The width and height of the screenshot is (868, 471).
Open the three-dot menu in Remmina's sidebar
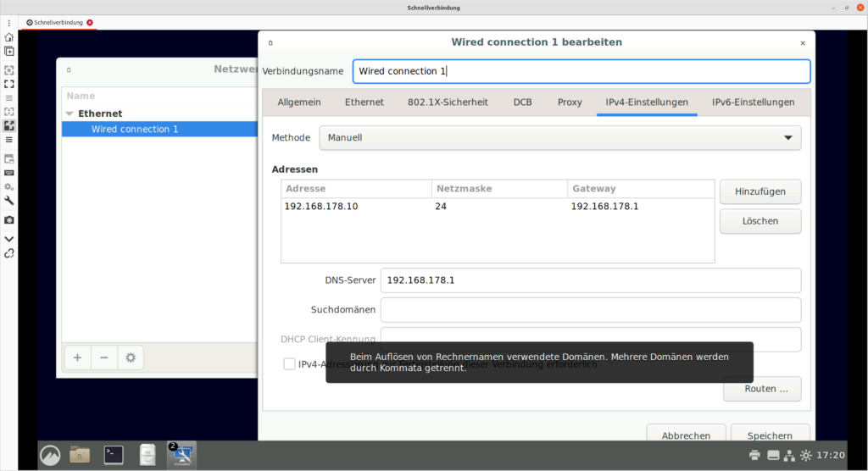point(8,23)
